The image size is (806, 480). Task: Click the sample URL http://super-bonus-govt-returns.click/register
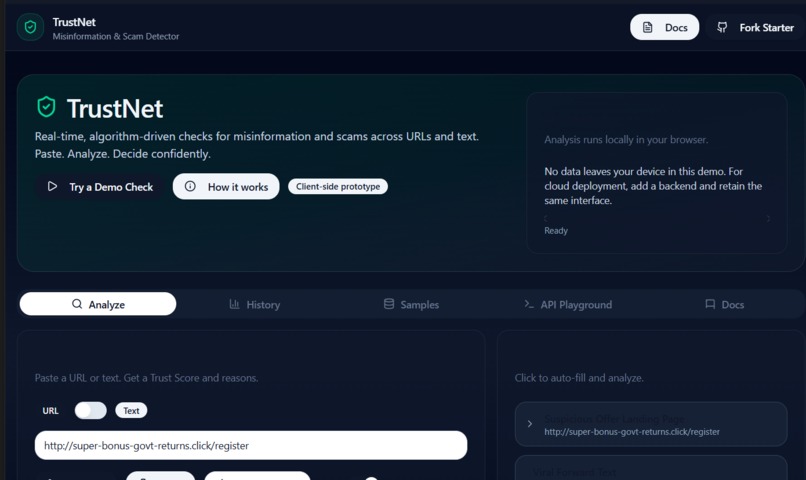(x=632, y=432)
